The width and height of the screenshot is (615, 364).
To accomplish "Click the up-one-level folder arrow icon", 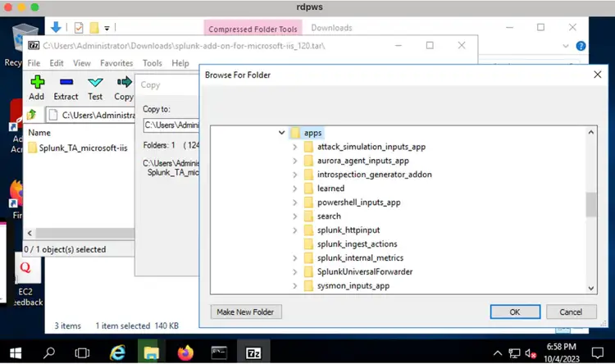I will click(32, 116).
